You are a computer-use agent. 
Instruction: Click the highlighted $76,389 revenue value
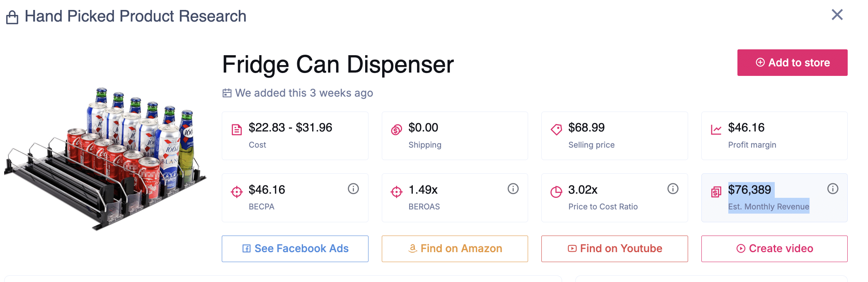coord(749,190)
